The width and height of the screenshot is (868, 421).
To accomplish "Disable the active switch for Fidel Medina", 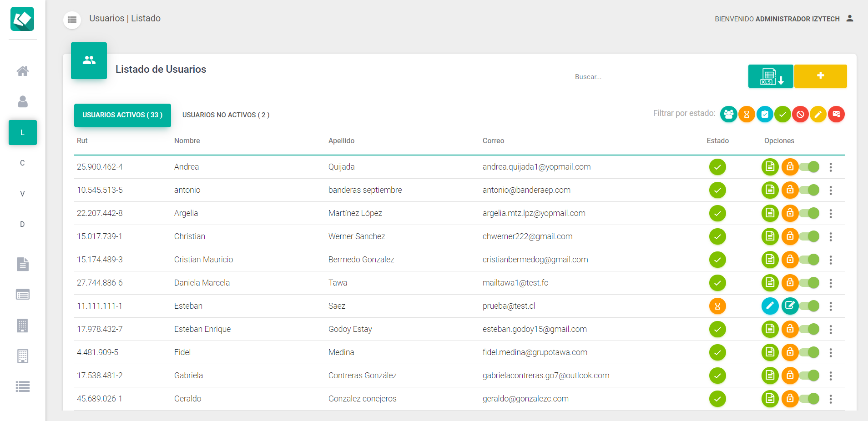I will pyautogui.click(x=810, y=352).
